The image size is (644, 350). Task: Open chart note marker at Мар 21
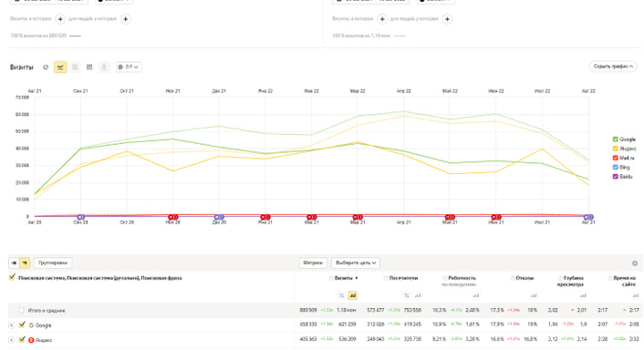[358, 217]
